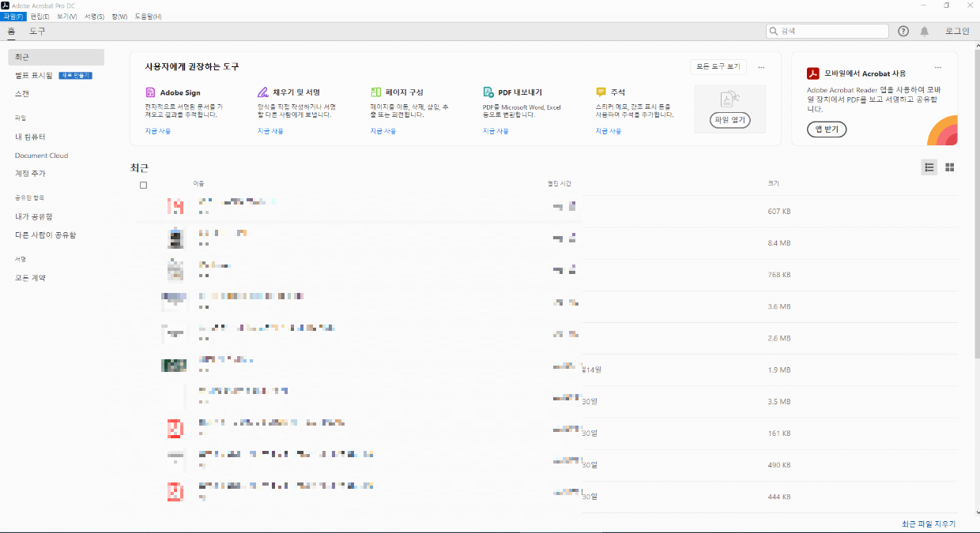Select the 주석 comment bubble icon
This screenshot has height=533, width=980.
(601, 92)
